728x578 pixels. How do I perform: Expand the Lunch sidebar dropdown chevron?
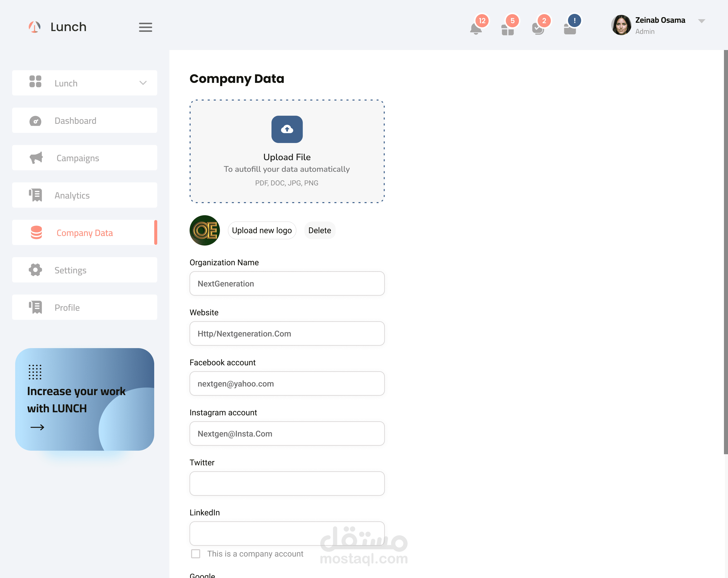143,83
